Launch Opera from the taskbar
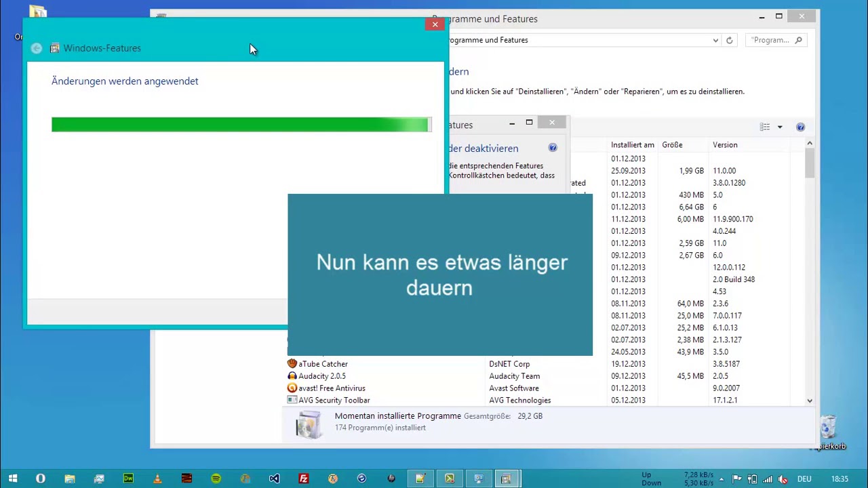Viewport: 868px width, 488px height. tap(40, 479)
